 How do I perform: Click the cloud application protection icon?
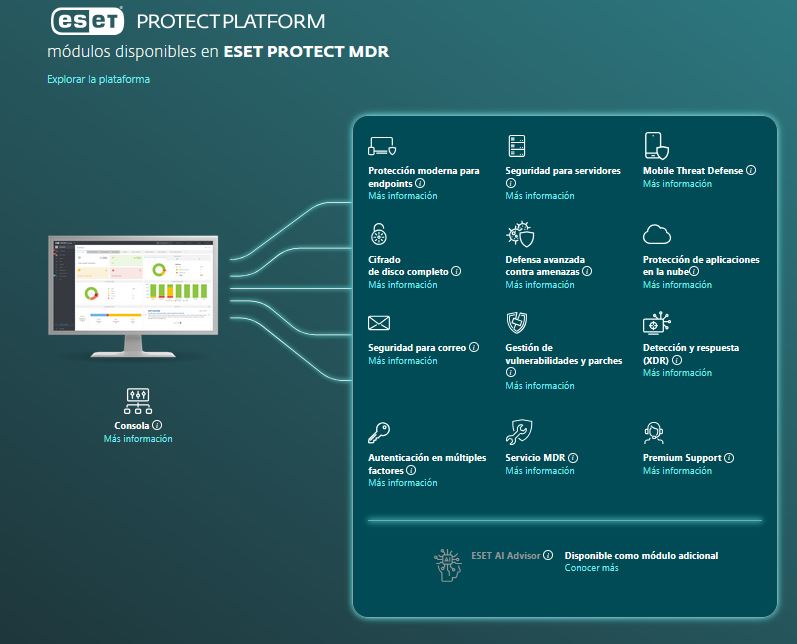tap(656, 234)
